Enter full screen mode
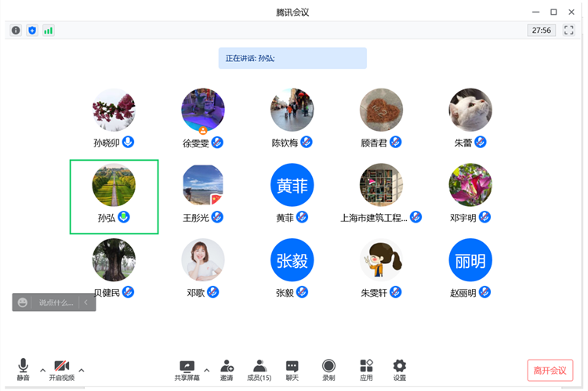 tap(568, 31)
